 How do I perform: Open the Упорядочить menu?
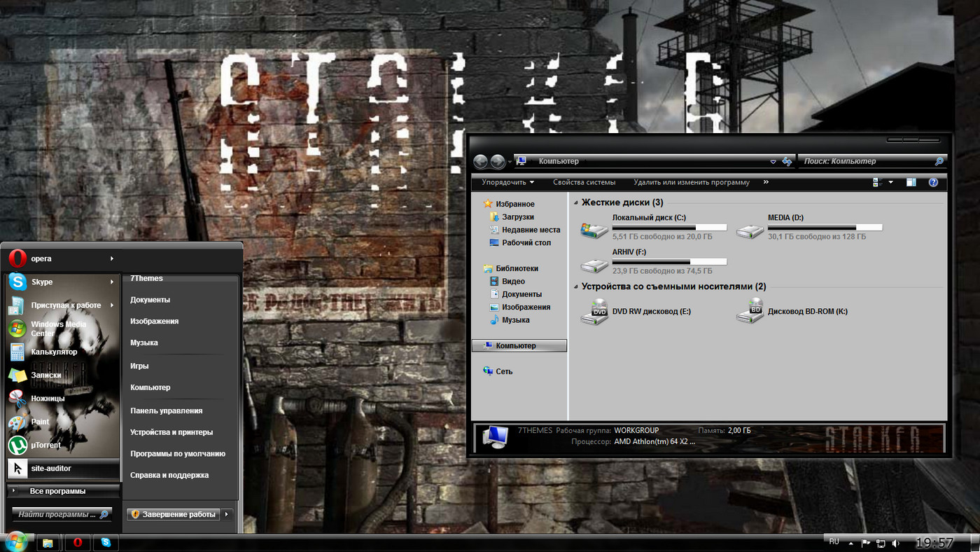[506, 182]
